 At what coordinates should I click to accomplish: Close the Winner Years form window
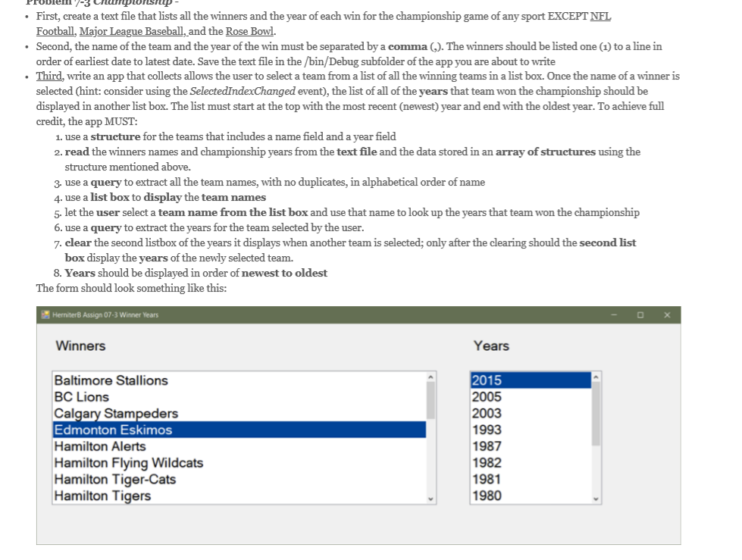[x=667, y=315]
